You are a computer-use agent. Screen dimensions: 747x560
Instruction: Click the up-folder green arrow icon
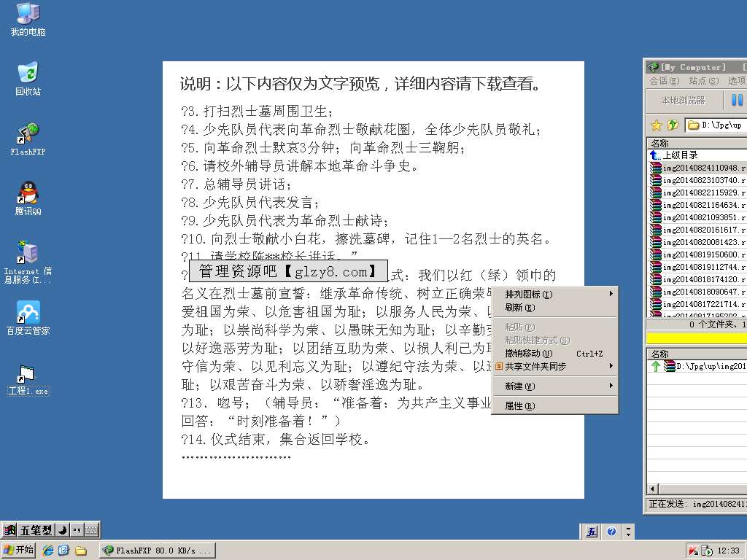click(x=673, y=125)
